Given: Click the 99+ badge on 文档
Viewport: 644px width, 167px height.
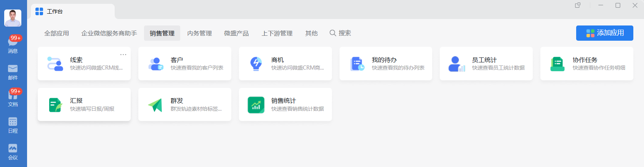Looking at the screenshot, I should click(x=16, y=91).
